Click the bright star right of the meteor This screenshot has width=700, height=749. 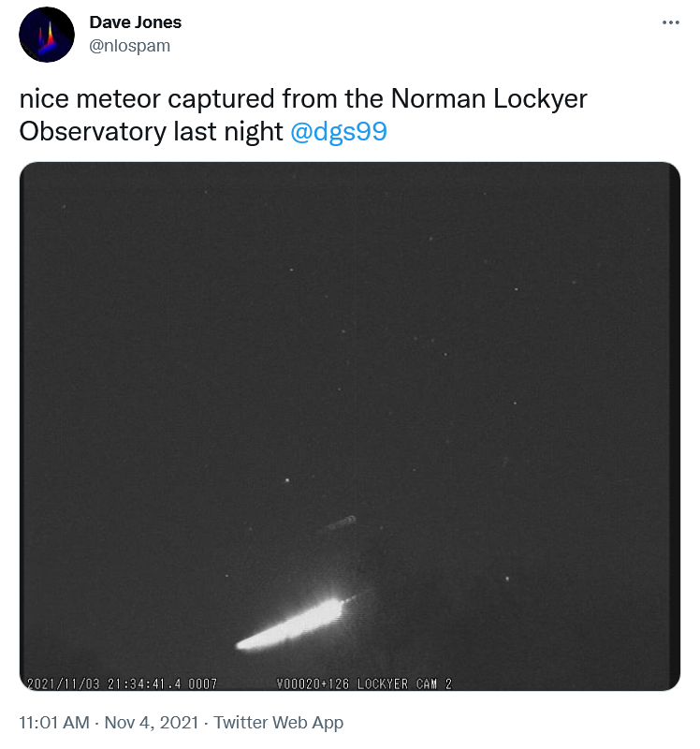(508, 579)
